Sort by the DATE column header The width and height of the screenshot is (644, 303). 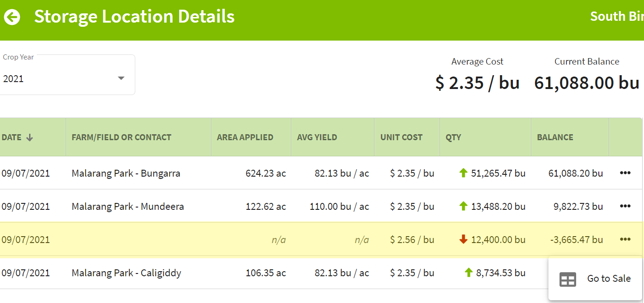point(18,137)
